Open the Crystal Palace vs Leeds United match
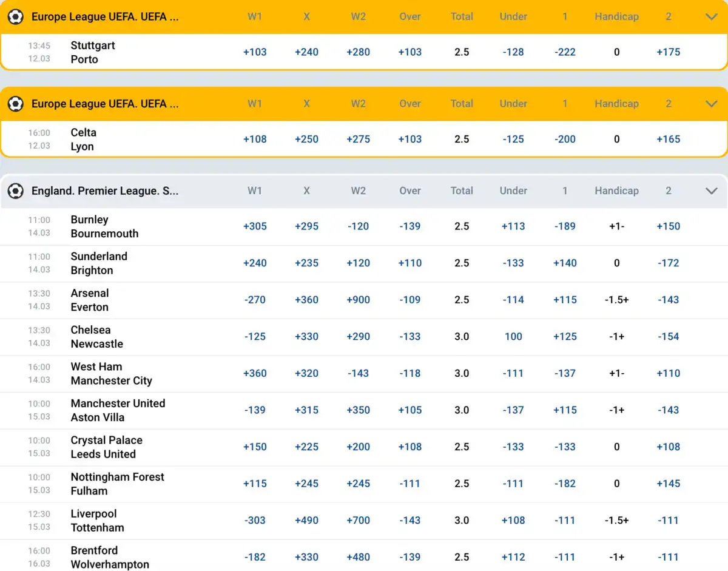The image size is (728, 571). click(106, 447)
